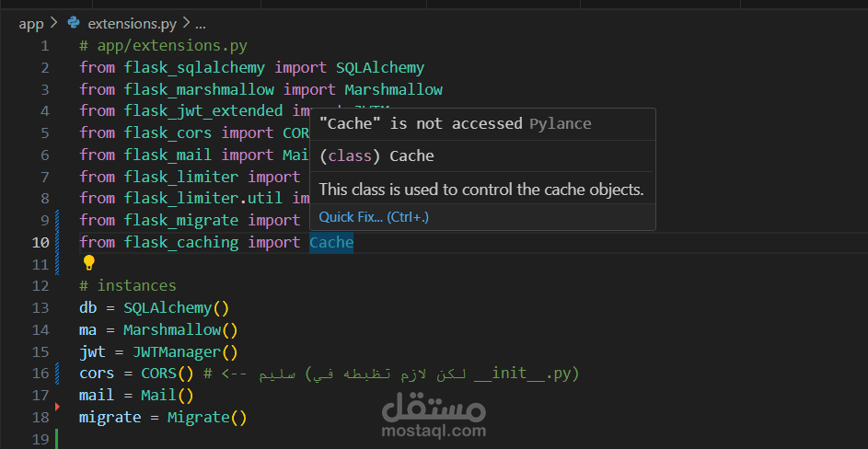
Task: Click the highlighted Cache word on line 10
Action: 331,243
